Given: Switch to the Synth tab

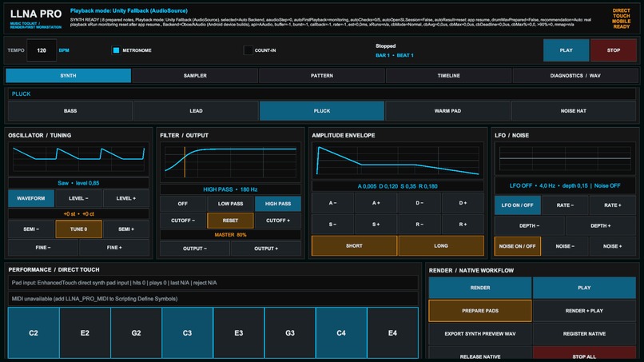Looking at the screenshot, I should click(68, 76).
